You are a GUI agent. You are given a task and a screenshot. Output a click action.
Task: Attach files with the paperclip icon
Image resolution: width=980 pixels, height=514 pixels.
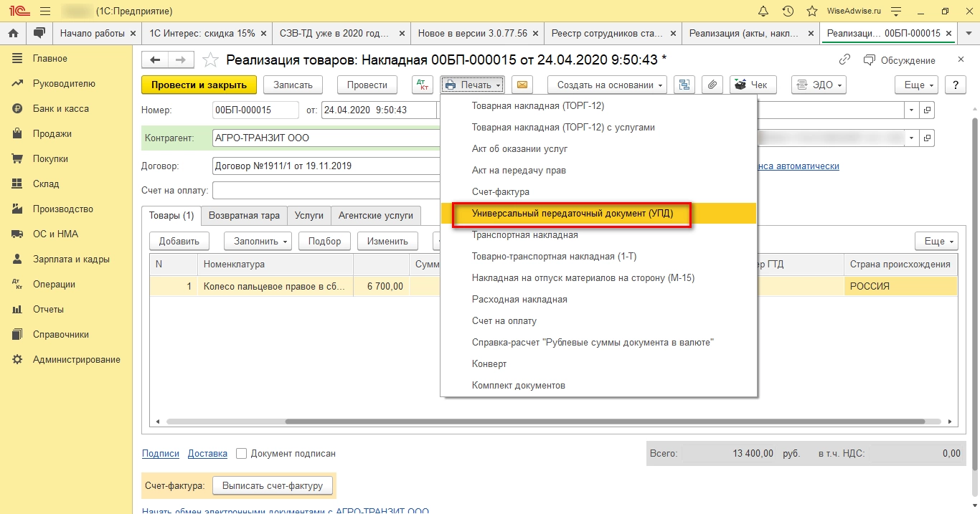click(712, 85)
